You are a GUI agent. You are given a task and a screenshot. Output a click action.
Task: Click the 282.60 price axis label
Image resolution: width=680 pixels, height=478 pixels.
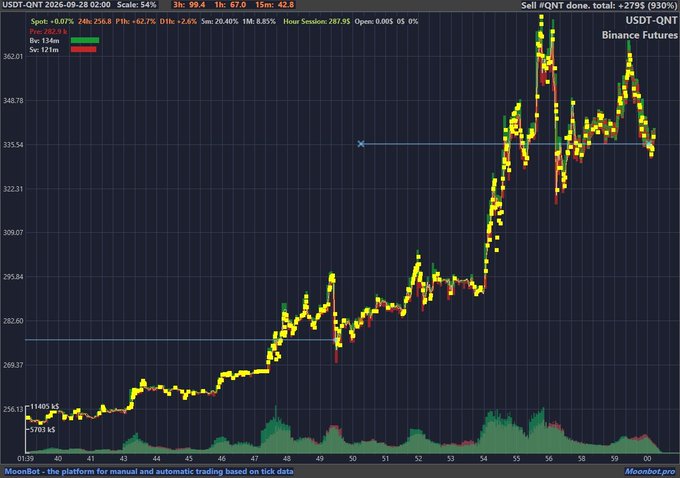(x=12, y=321)
